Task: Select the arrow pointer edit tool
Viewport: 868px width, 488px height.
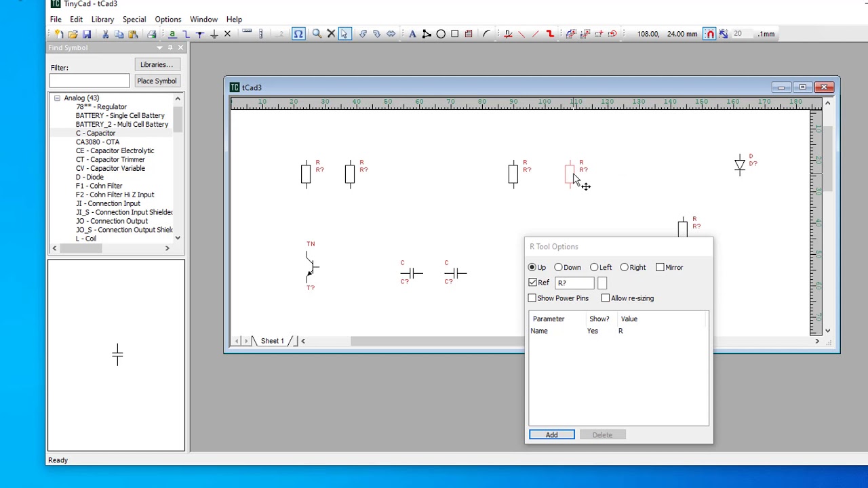Action: tap(344, 34)
